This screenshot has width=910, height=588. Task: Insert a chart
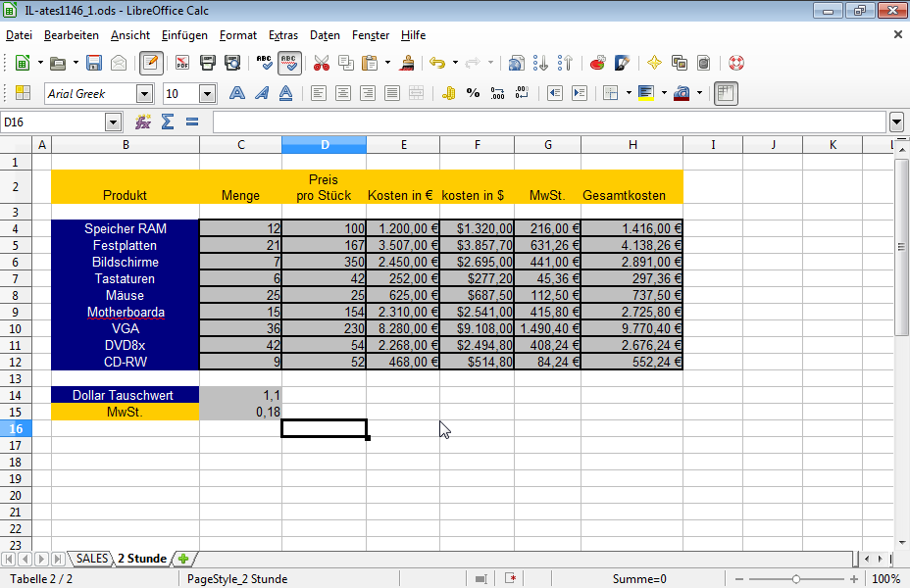tap(597, 63)
